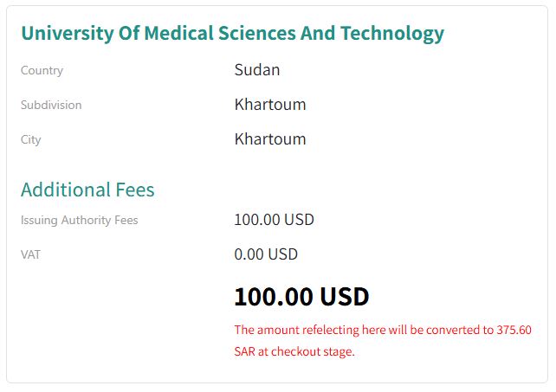This screenshot has height=392, width=556.
Task: Select the 100.00 USD issuing authority amount
Action: (274, 220)
